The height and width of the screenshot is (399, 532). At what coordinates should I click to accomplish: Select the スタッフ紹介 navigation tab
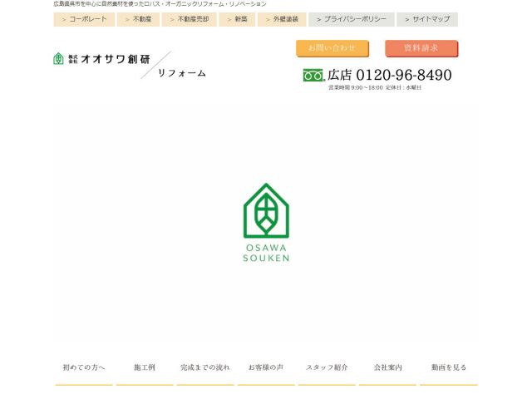click(327, 367)
